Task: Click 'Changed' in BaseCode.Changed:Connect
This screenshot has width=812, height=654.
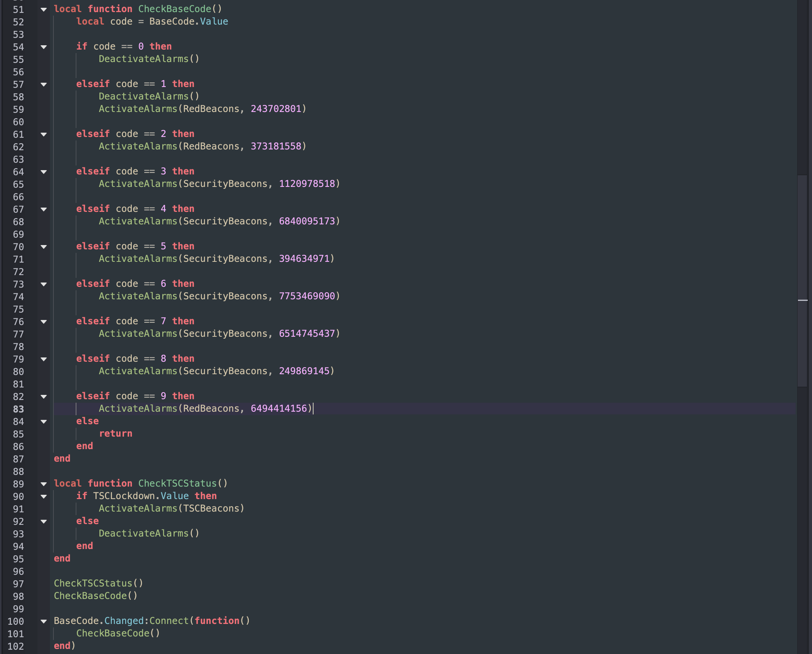Action: coord(124,620)
